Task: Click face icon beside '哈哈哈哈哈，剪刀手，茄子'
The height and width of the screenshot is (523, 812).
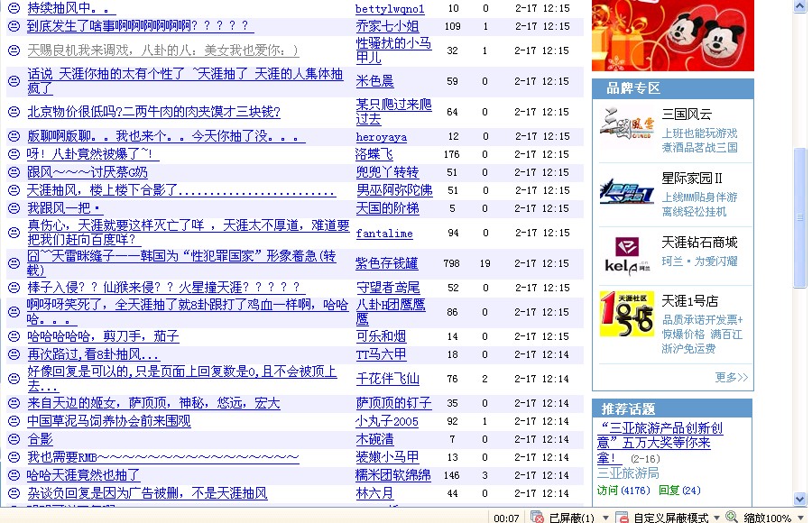Action: pos(14,336)
